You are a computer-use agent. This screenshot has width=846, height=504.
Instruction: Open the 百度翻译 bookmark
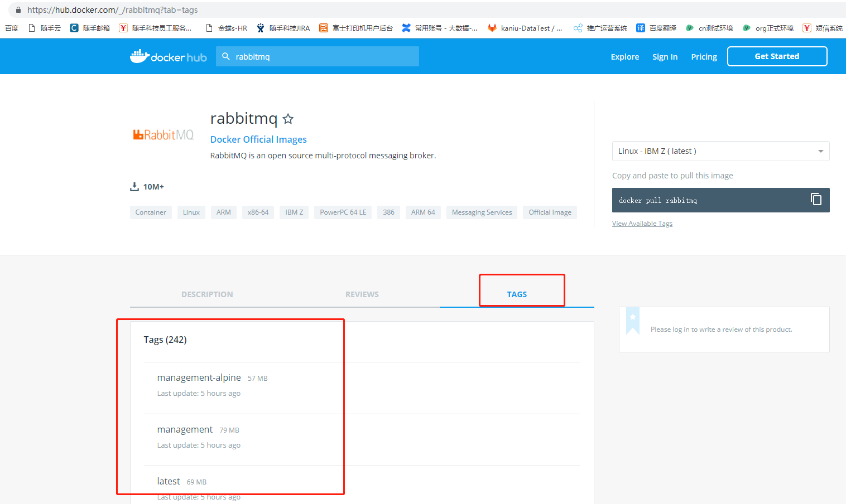pos(656,28)
